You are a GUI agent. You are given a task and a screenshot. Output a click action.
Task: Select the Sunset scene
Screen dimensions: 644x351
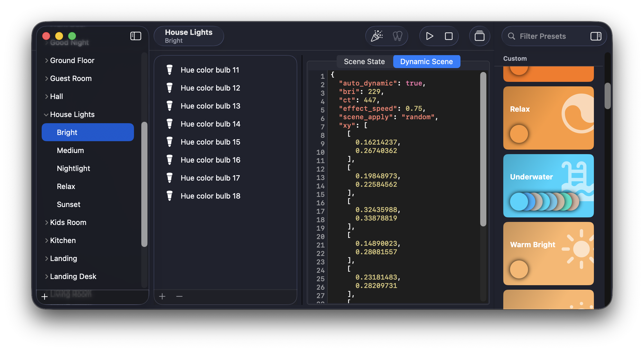pos(88,204)
